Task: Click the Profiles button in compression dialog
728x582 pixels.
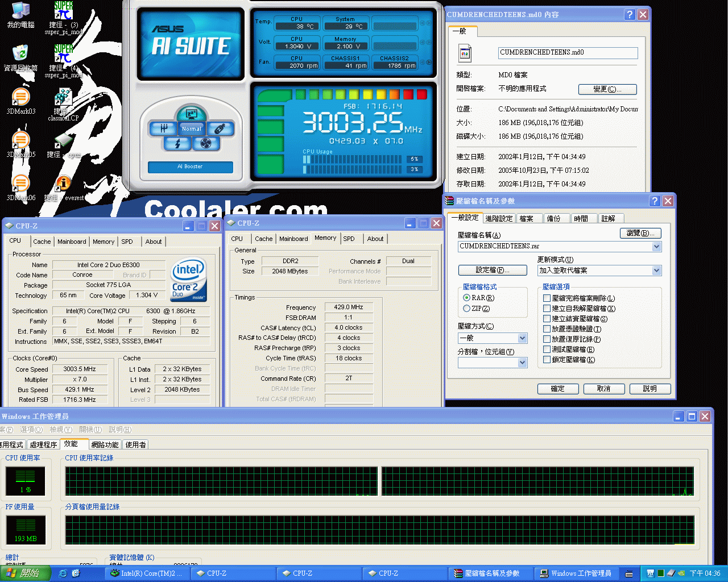Action: pos(493,270)
